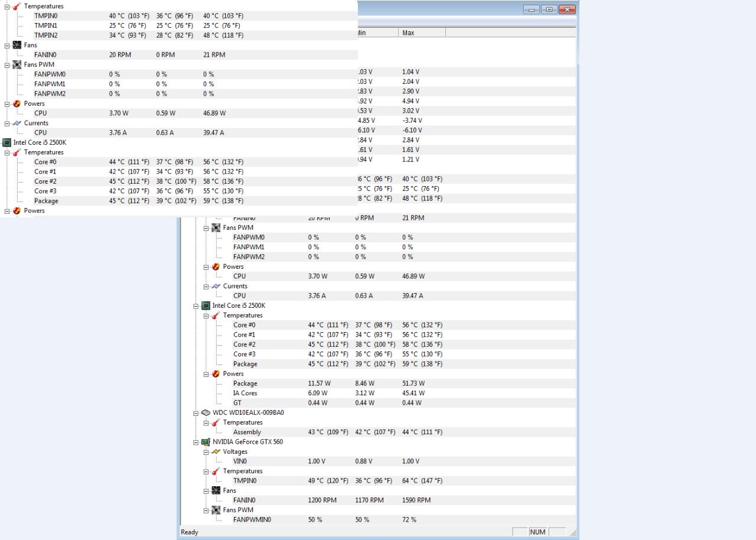Collapse the WDC WD10EALX-009BA0 drive node
Screen dimensions: 756x540
(x=197, y=413)
